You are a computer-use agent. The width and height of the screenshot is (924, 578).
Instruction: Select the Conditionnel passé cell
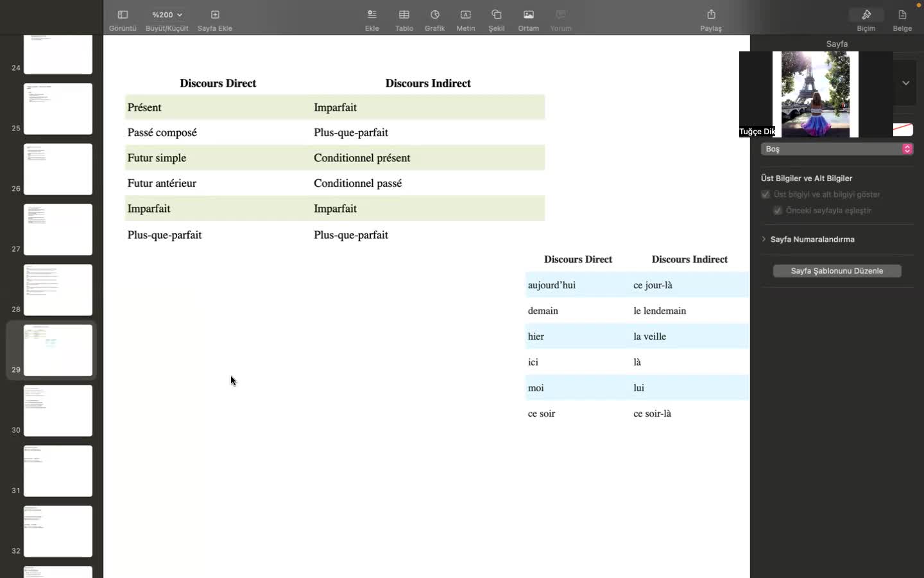tap(428, 183)
